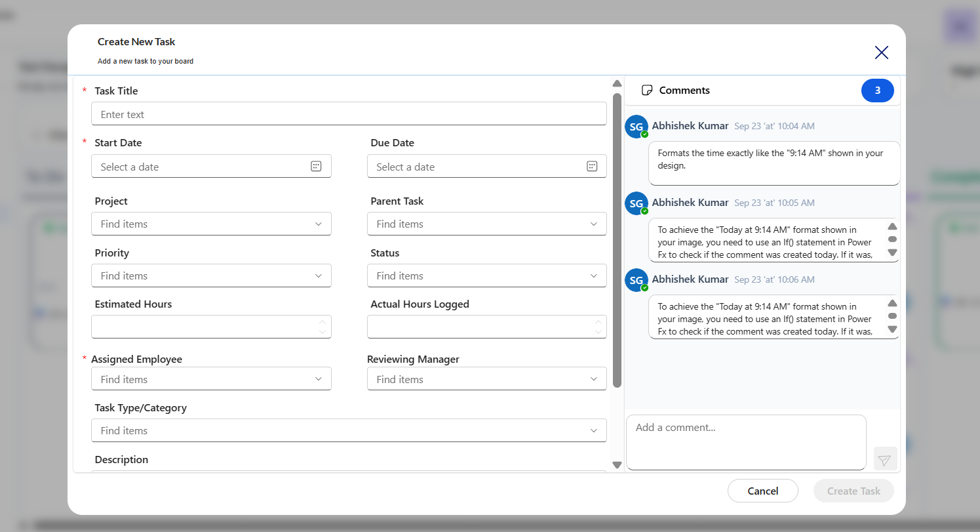Click the form scrollbar up arrow
Viewport: 980px width, 532px height.
[617, 83]
